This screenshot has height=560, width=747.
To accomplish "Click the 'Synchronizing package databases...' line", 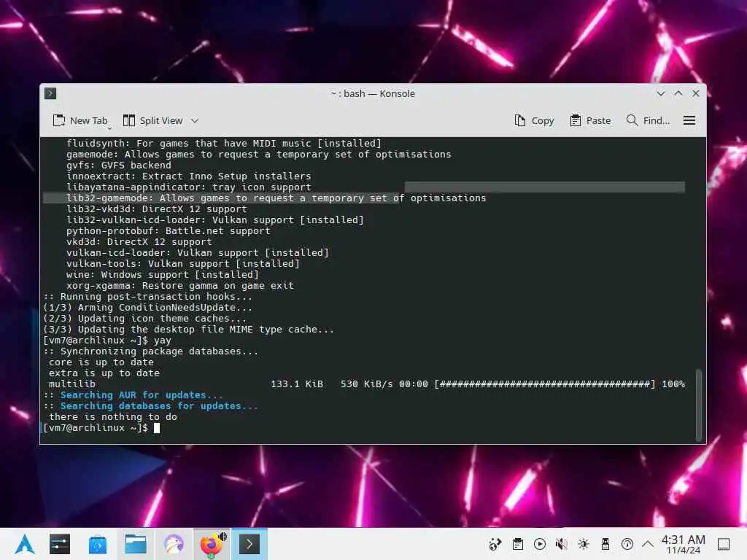I will pos(150,351).
